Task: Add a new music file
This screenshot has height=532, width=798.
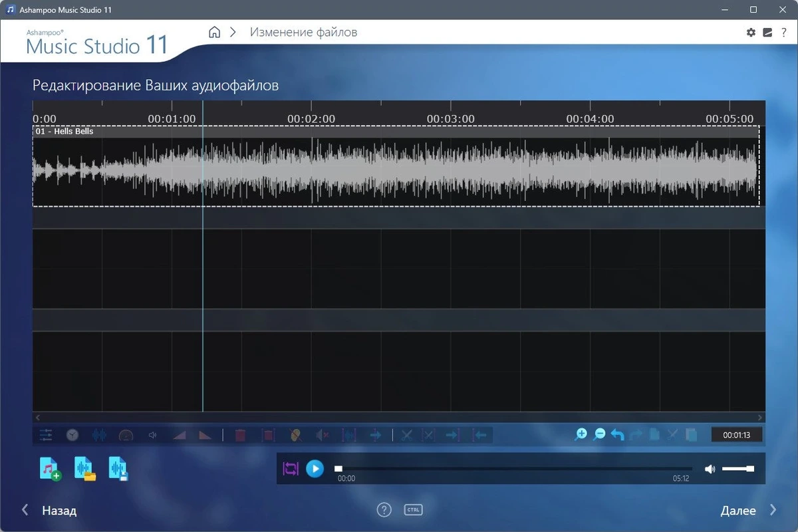Action: coord(51,469)
